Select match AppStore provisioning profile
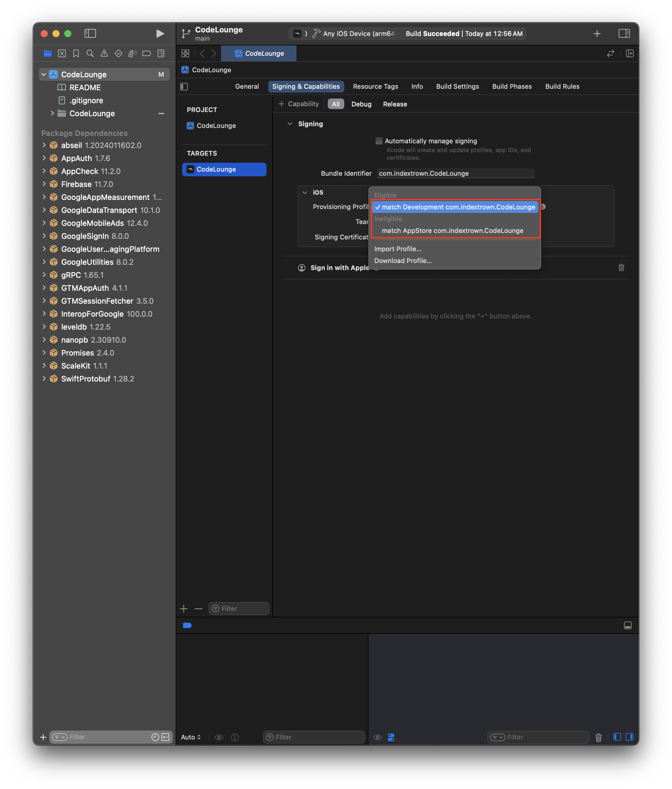Screen dimensions: 672x789 tap(454, 230)
